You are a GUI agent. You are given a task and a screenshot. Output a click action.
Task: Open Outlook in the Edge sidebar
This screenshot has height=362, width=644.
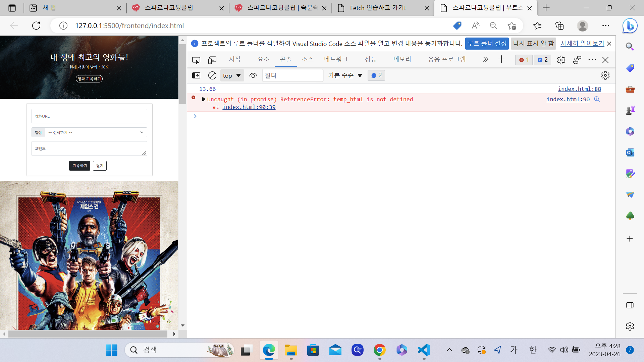pos(630,153)
